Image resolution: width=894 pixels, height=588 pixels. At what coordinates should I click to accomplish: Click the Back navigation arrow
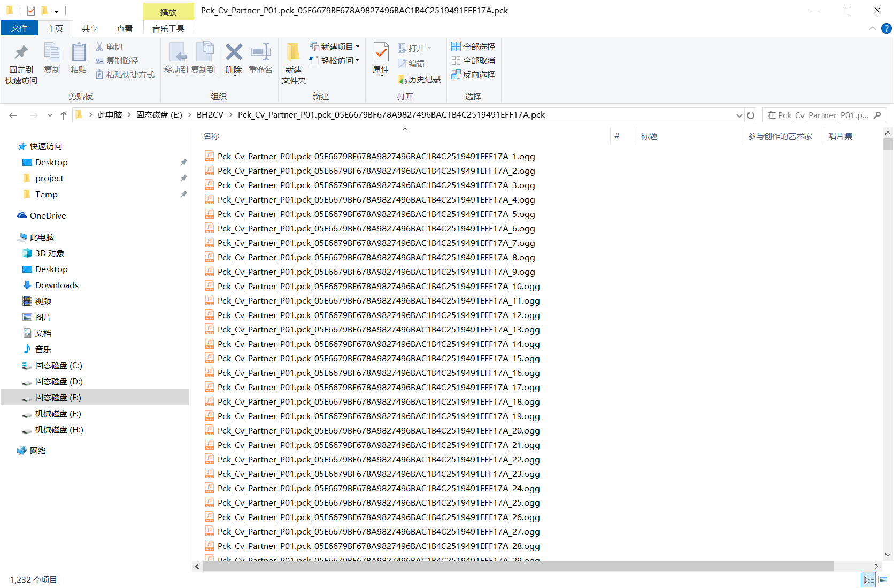point(13,115)
